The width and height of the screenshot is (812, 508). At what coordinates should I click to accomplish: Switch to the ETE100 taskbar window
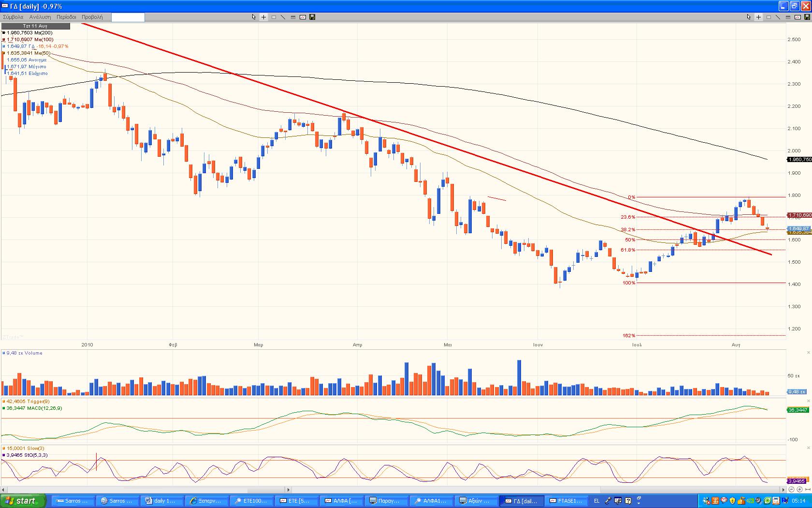tap(251, 501)
